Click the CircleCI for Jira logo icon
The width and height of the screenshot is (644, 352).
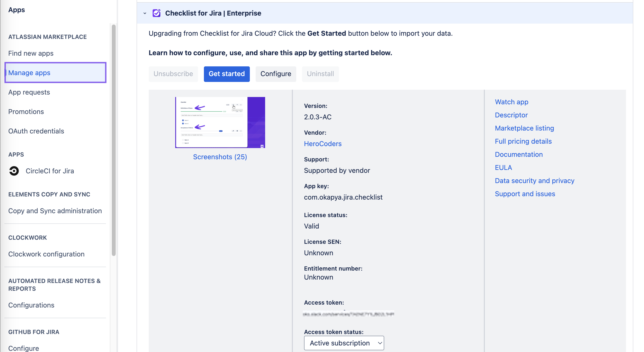(14, 171)
